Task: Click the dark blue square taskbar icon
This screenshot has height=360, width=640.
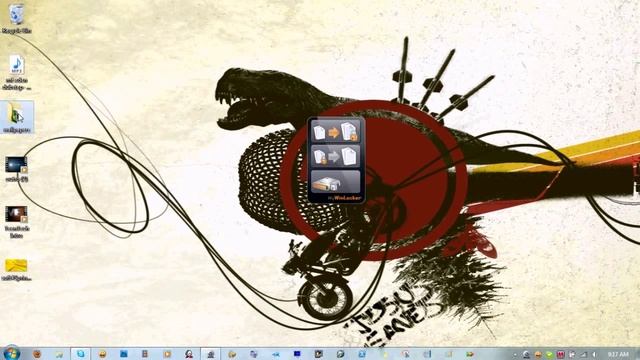Action: (x=297, y=353)
